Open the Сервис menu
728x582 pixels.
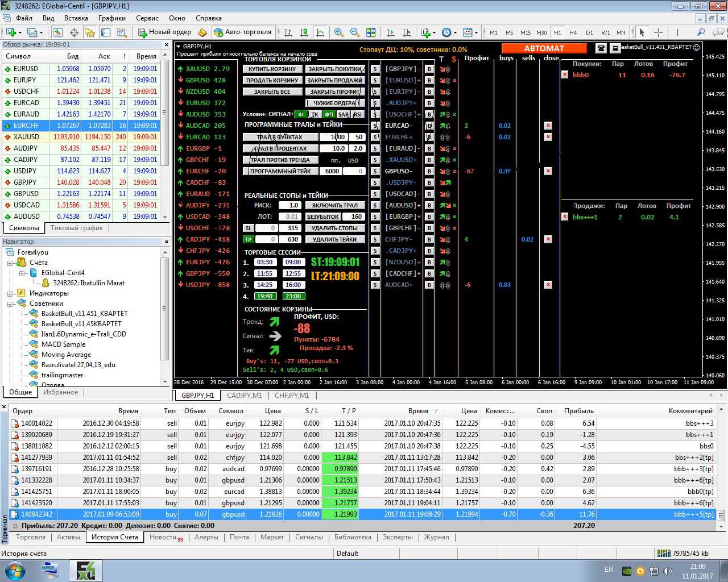click(147, 18)
